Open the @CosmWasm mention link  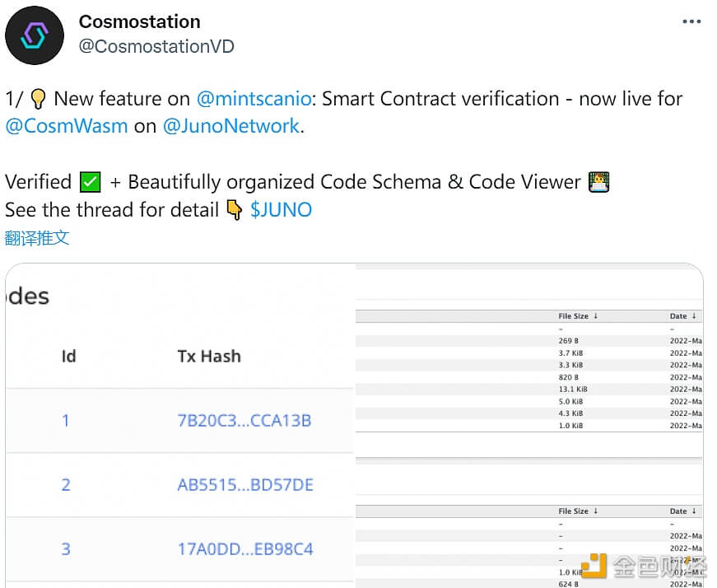click(x=67, y=126)
